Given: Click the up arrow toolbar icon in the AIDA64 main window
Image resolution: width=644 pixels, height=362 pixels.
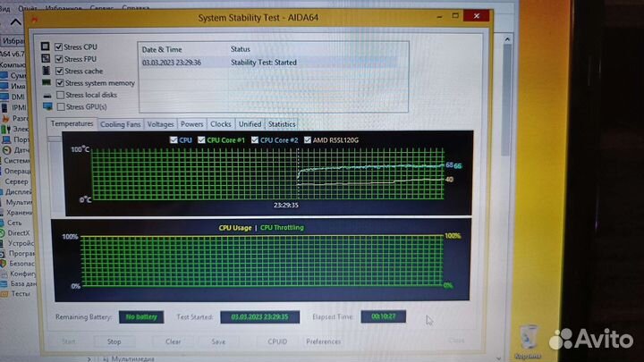Looking at the screenshot, I should click(x=15, y=22).
